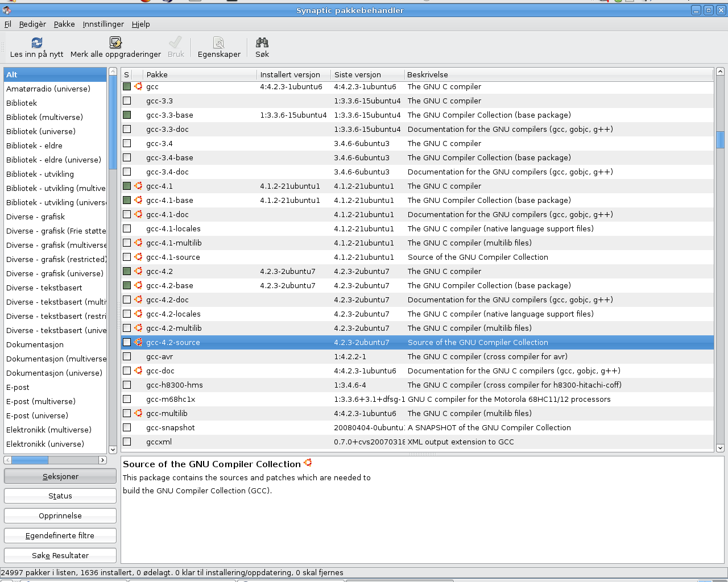The width and height of the screenshot is (728, 582).
Task: Open the Innstillinger menu
Action: 103,24
